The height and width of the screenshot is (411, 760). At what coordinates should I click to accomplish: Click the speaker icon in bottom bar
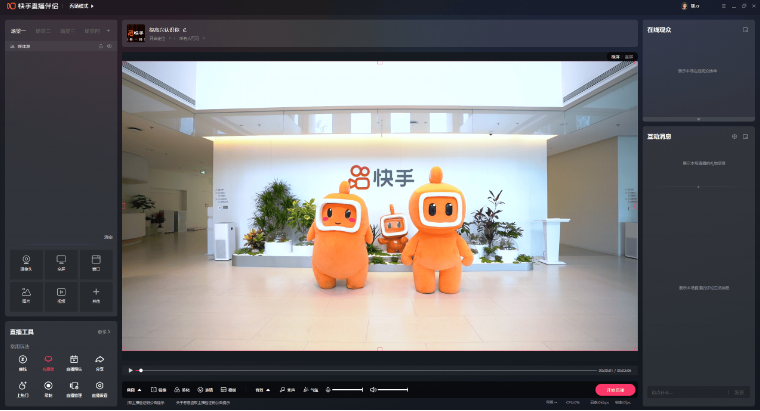pyautogui.click(x=373, y=390)
